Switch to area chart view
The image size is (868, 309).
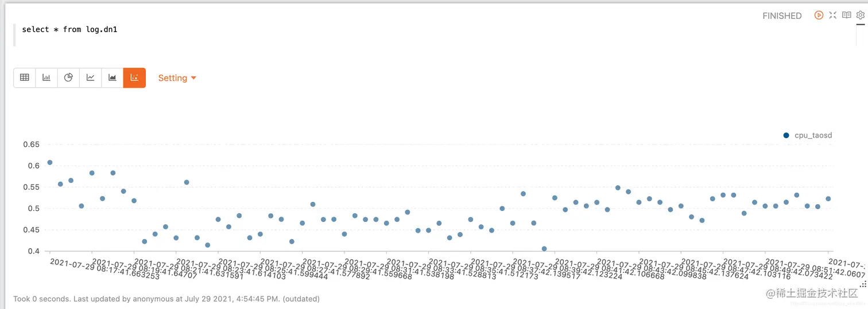point(113,77)
